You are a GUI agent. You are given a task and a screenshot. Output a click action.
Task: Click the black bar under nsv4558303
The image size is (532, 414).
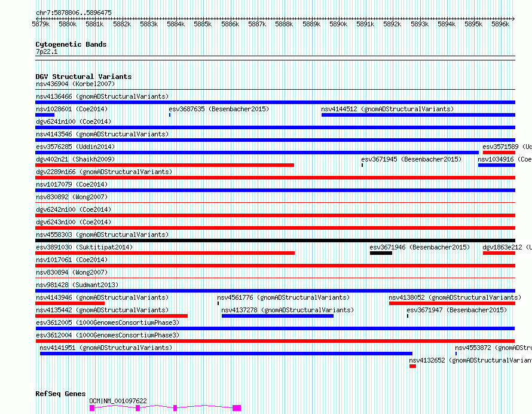tap(275, 241)
